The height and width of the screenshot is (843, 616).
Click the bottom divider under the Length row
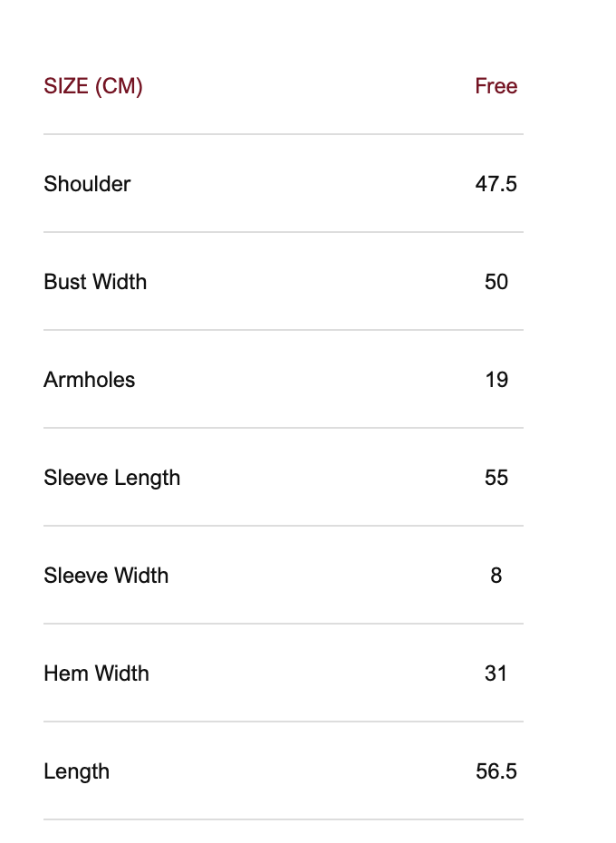pos(283,819)
